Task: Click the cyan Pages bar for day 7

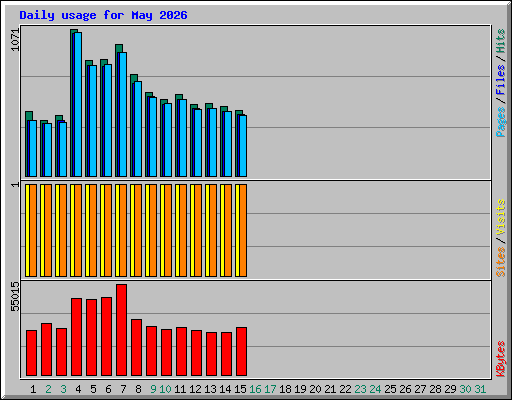Action: [x=123, y=114]
